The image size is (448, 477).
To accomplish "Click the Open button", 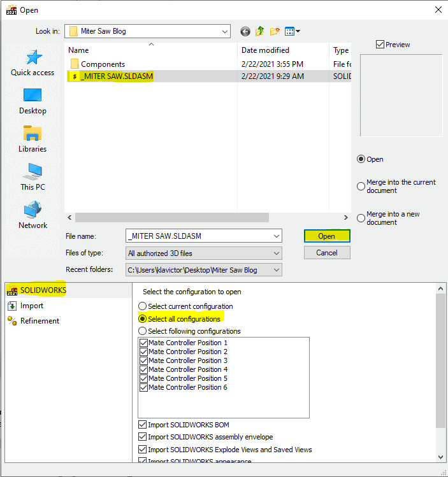I will click(x=327, y=236).
